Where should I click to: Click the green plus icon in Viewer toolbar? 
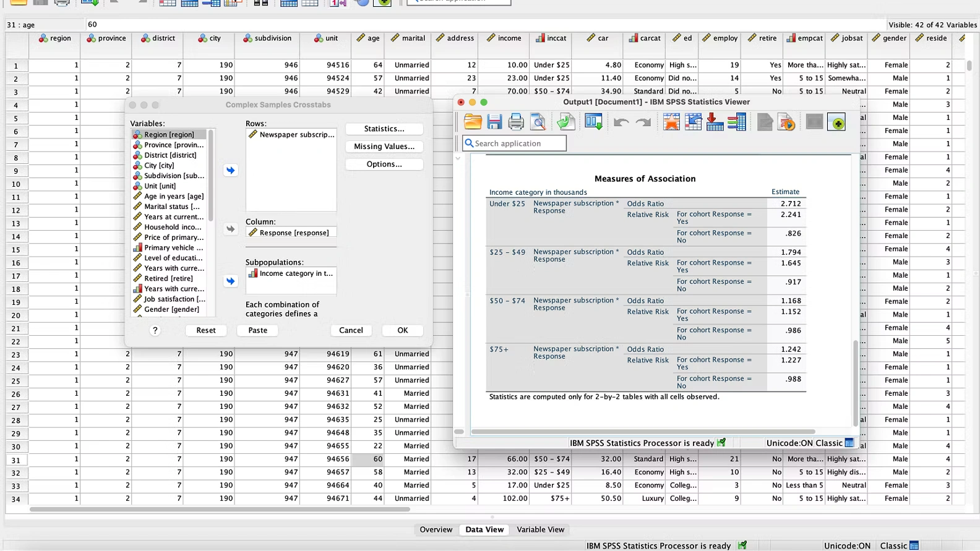pos(836,122)
